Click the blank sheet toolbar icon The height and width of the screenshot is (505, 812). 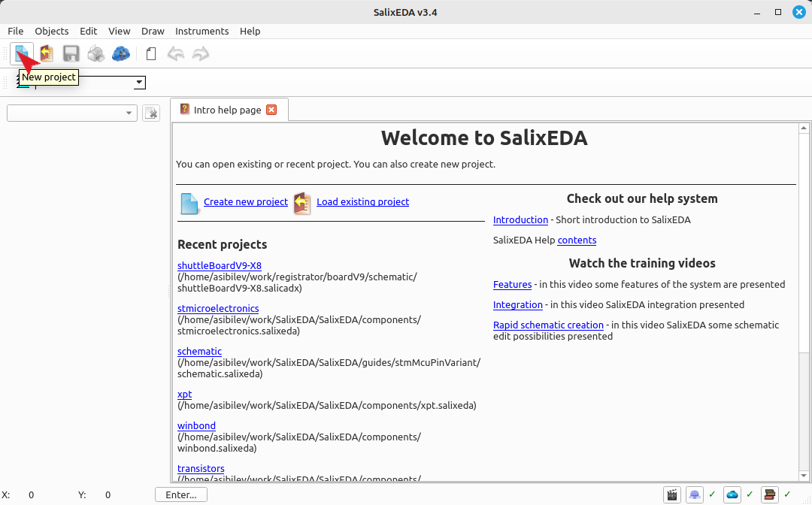pos(150,54)
